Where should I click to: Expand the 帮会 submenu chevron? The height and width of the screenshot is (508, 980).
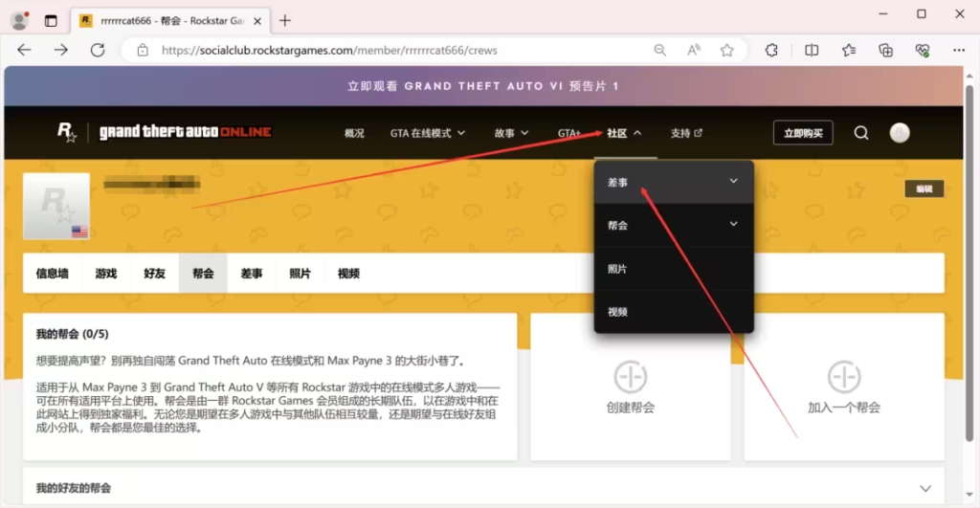[734, 224]
